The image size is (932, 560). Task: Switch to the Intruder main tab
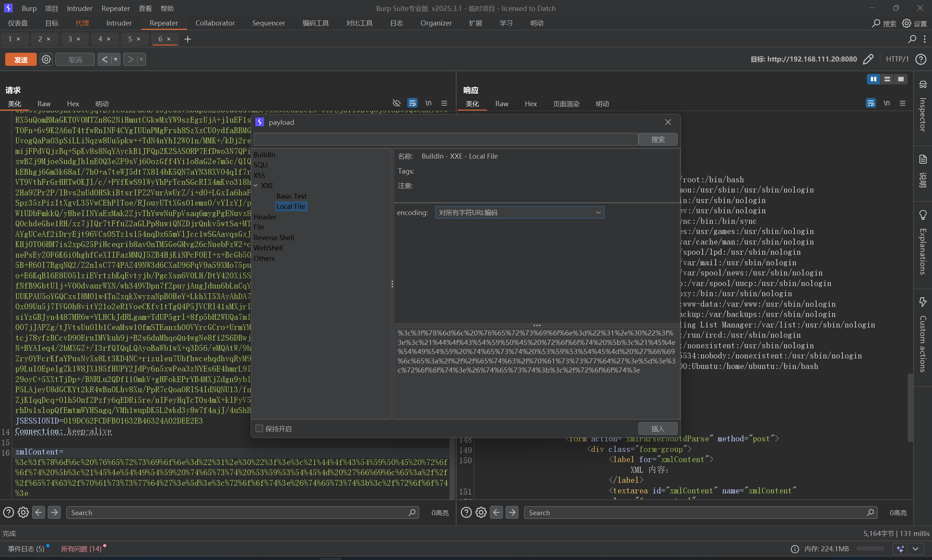[x=119, y=23]
